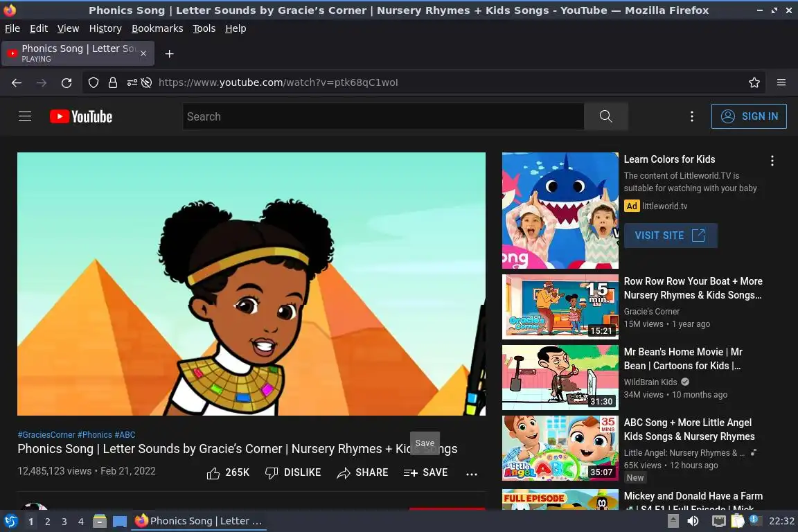Open update notification tray icon
This screenshot has width=798, height=532.
(755, 520)
